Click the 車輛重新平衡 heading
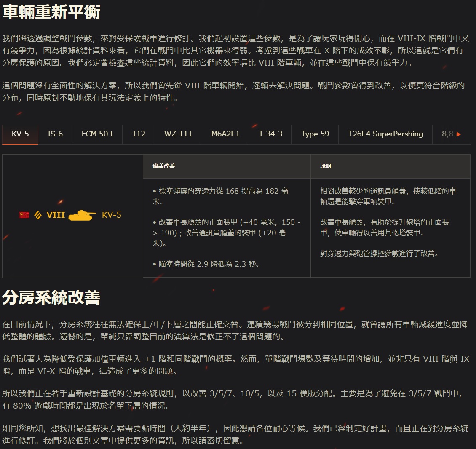 pyautogui.click(x=51, y=12)
